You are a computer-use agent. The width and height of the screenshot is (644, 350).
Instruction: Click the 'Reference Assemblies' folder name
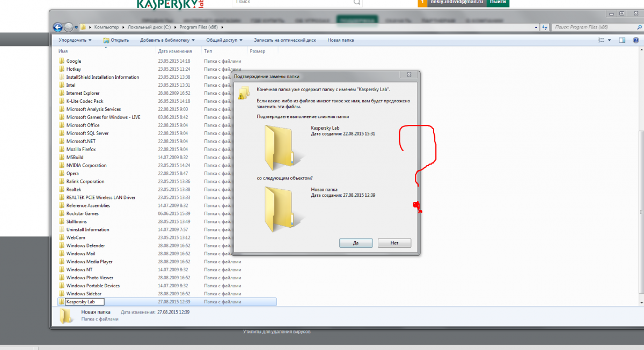pyautogui.click(x=88, y=206)
